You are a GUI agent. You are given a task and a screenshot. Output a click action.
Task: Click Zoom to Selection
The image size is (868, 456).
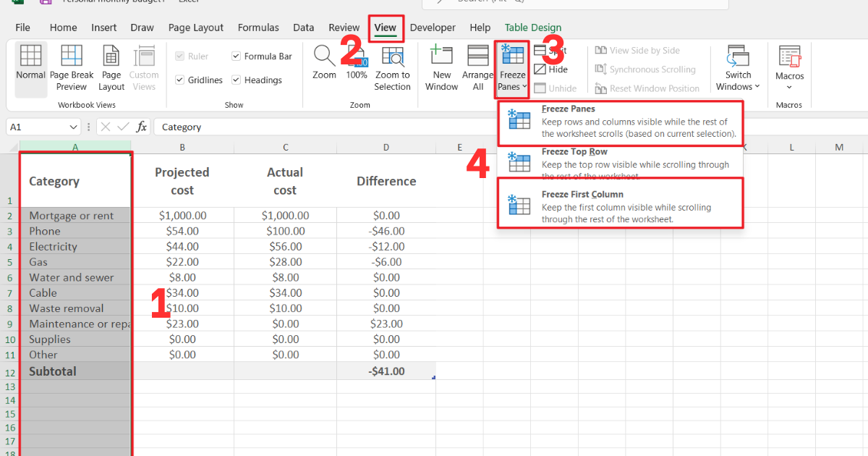(x=393, y=69)
